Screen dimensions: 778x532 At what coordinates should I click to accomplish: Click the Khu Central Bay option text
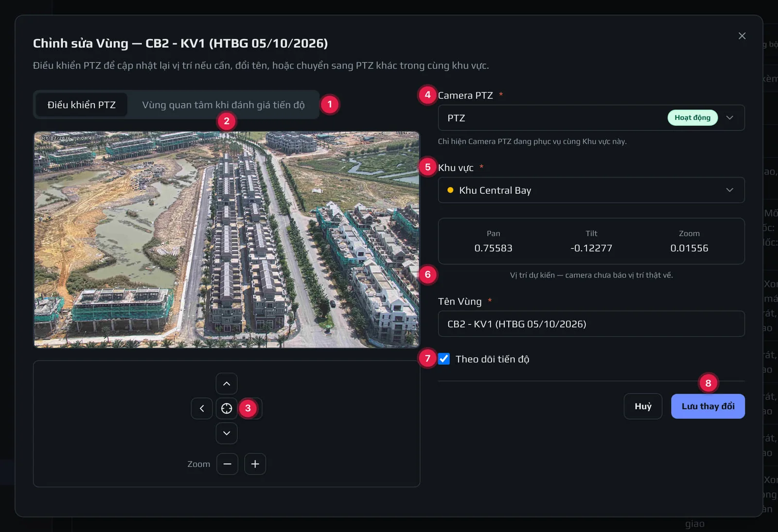(495, 190)
